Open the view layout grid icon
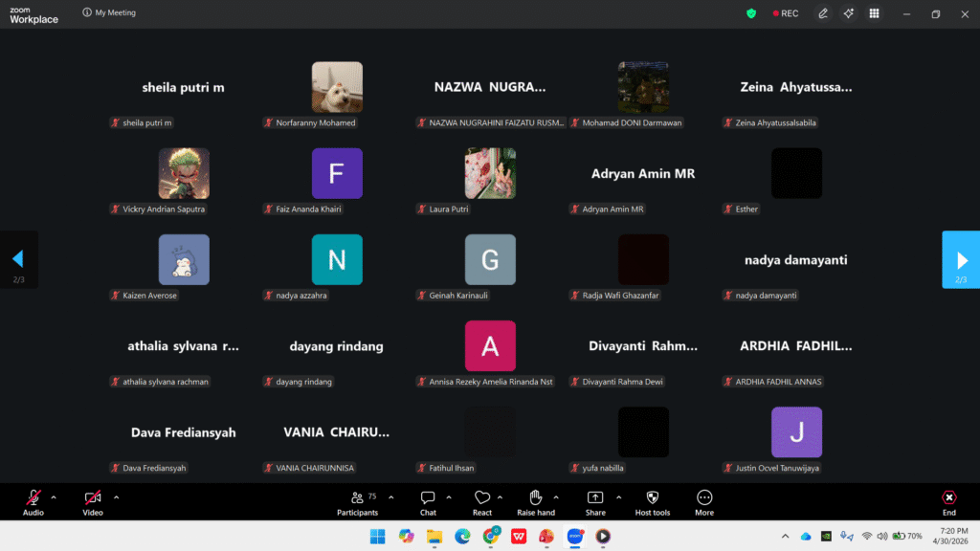Screen dimensions: 980x551 [x=874, y=13]
